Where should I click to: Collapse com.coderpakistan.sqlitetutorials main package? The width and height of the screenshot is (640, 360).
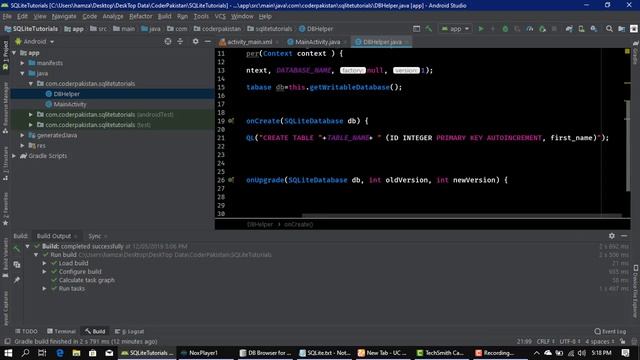click(x=31, y=84)
